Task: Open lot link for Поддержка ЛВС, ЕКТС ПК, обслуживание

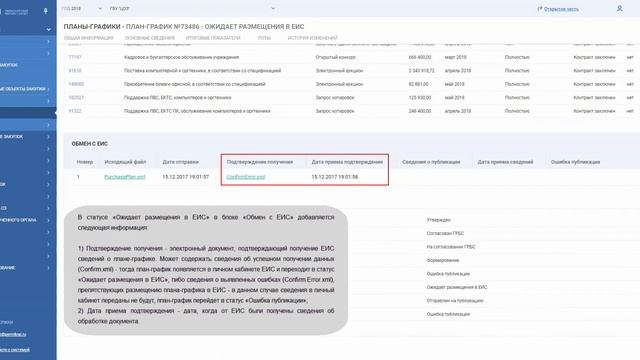Action: [75, 111]
